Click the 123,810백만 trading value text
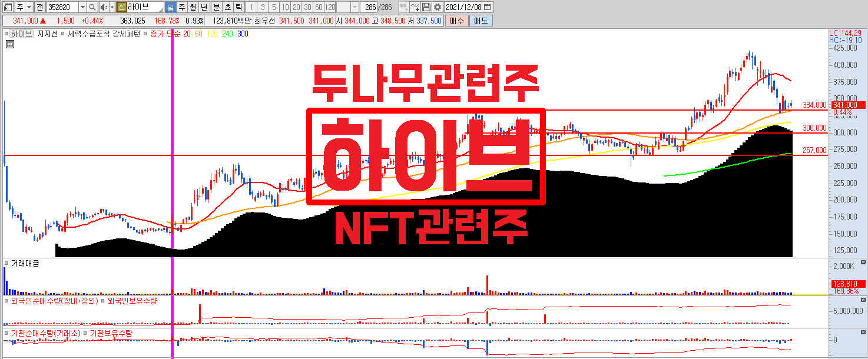868x359 pixels. tap(231, 21)
